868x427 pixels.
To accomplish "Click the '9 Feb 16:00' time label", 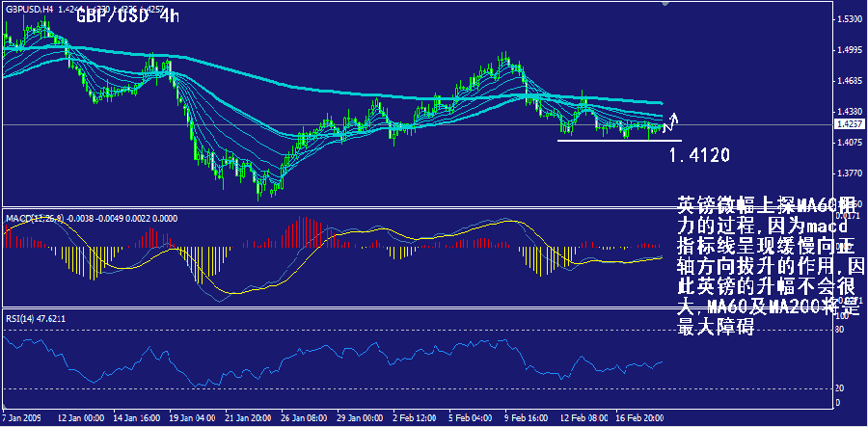I will [525, 416].
